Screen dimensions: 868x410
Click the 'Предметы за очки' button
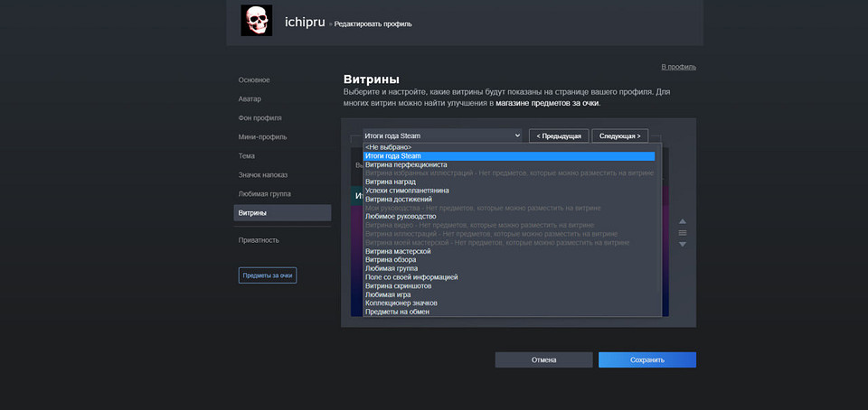268,275
